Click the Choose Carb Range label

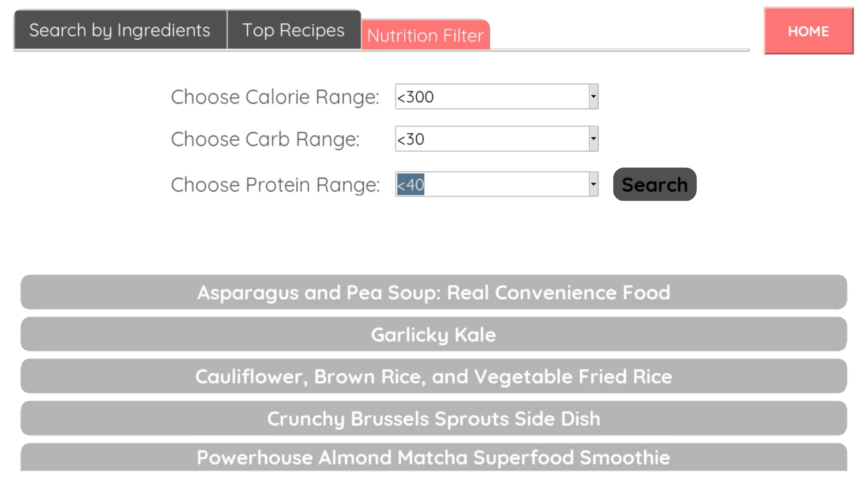[x=265, y=139]
